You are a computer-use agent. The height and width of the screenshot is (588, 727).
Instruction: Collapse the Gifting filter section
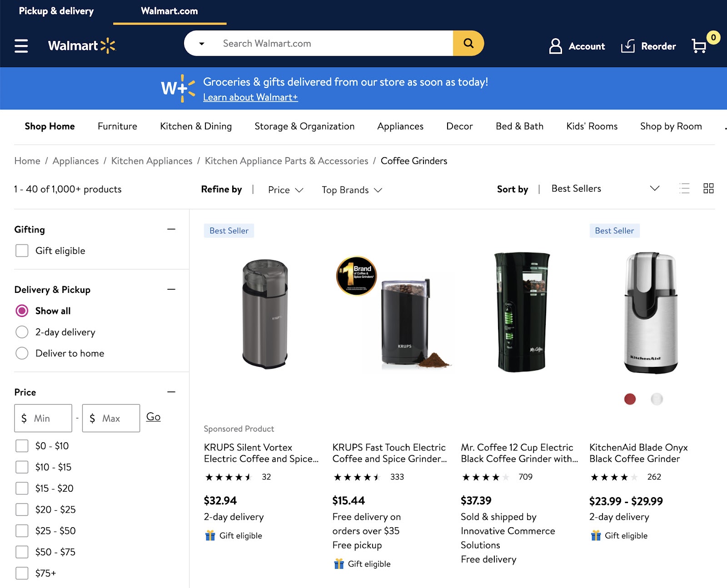point(171,229)
